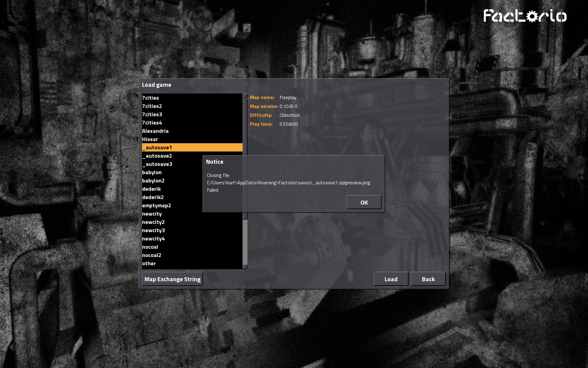The image size is (588, 368).
Task: Select the Alexandria save
Action: (192, 131)
